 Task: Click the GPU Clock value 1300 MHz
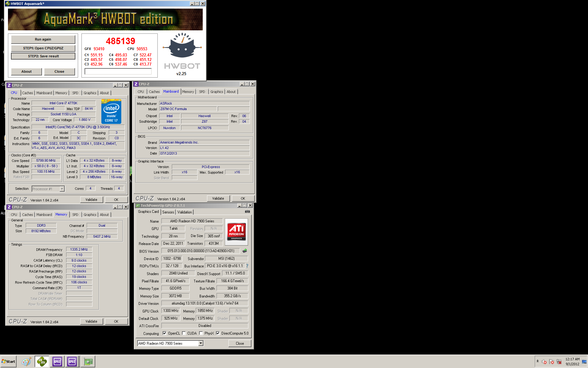tap(171, 311)
